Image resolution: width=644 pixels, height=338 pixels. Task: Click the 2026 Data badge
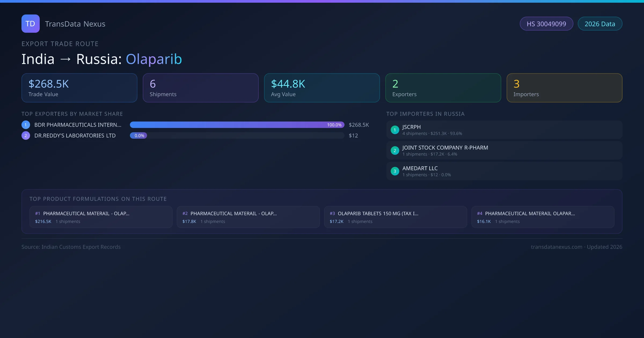click(x=600, y=24)
